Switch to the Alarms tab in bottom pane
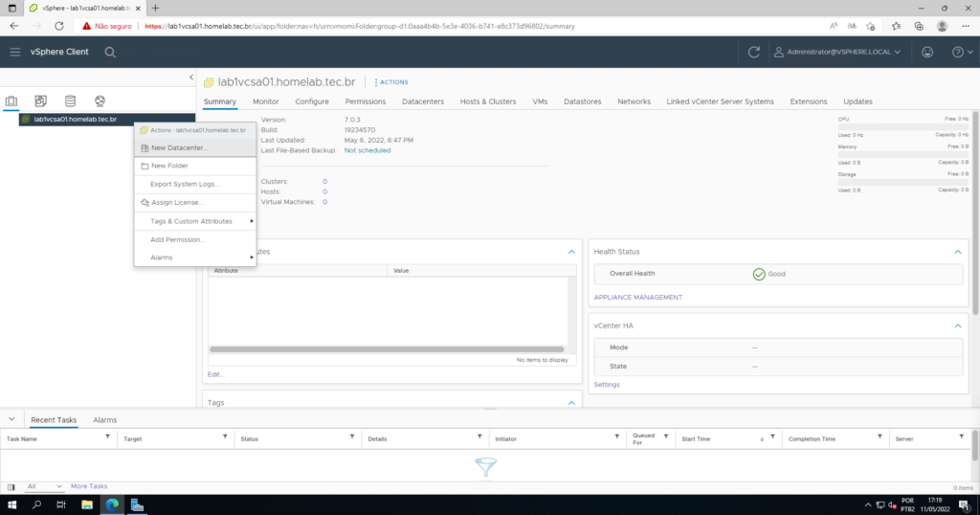 point(105,420)
